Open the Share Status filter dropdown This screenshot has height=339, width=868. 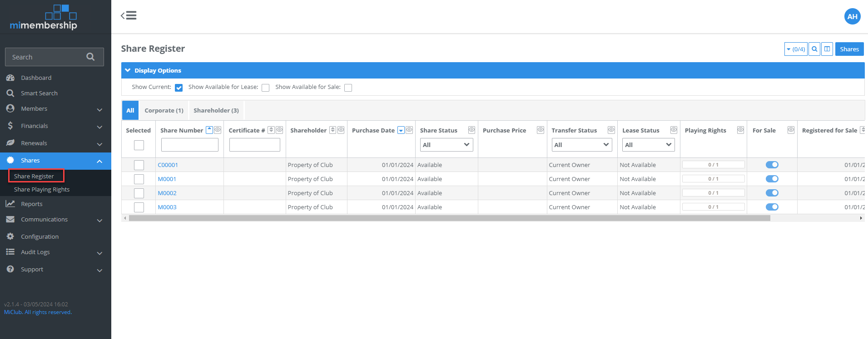point(446,145)
